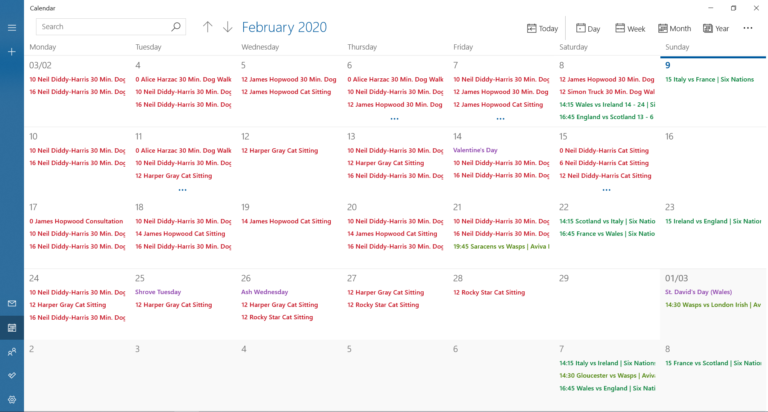
Task: Click the search magnifier icon
Action: tap(176, 26)
